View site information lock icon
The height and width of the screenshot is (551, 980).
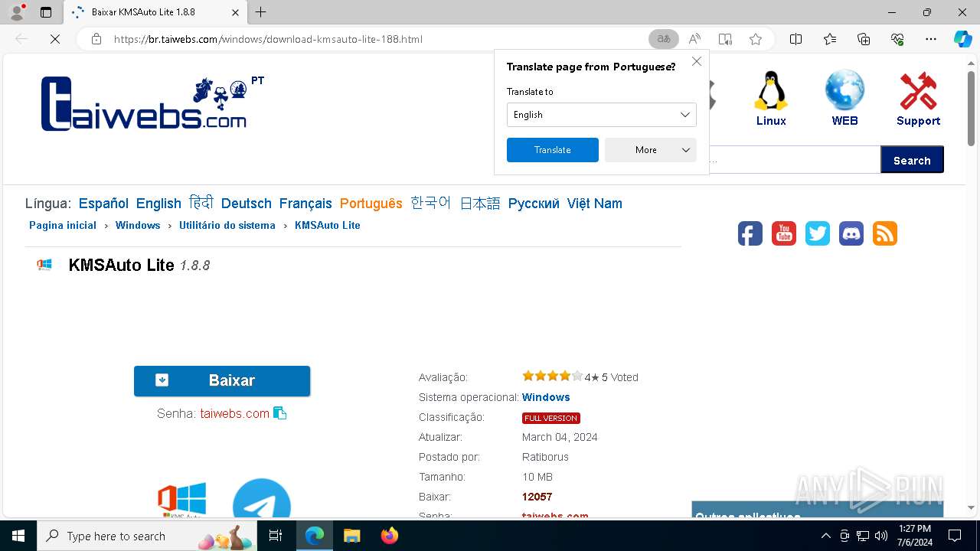[x=96, y=39]
